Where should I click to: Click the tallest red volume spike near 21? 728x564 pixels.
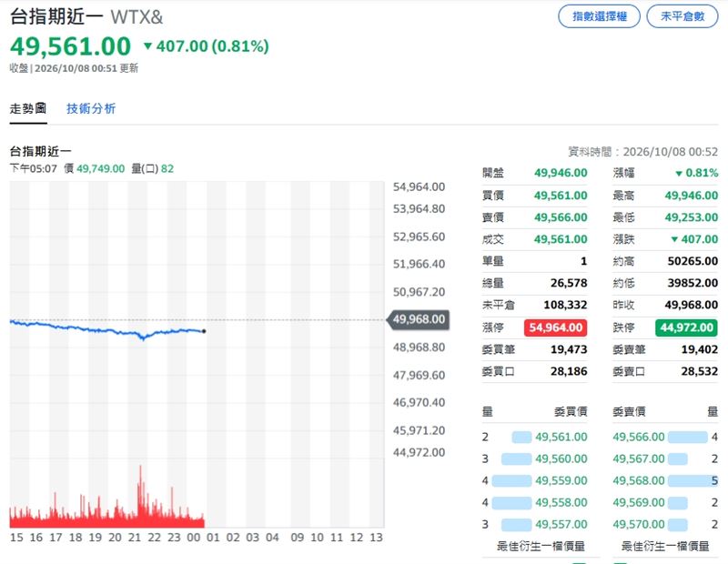pyautogui.click(x=140, y=496)
